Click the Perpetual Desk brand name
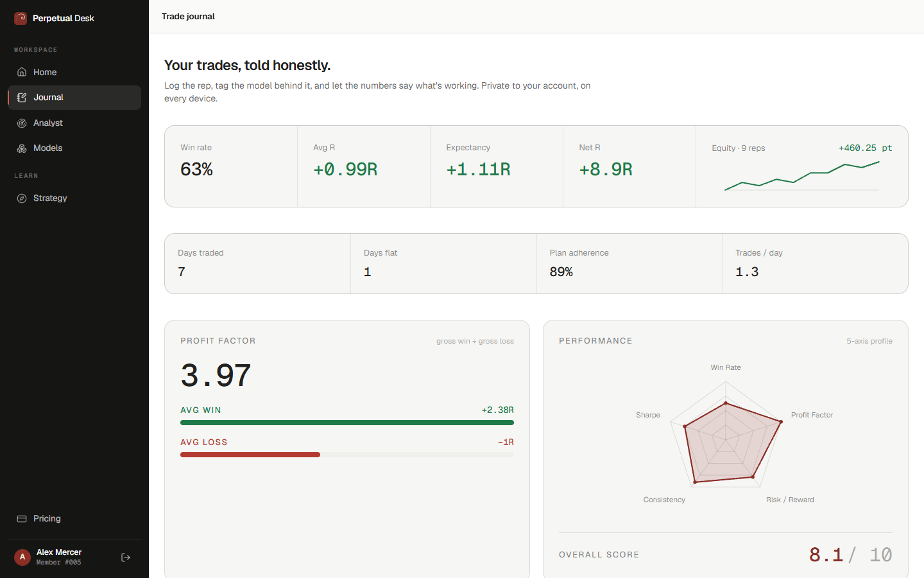The height and width of the screenshot is (578, 924). pos(64,18)
